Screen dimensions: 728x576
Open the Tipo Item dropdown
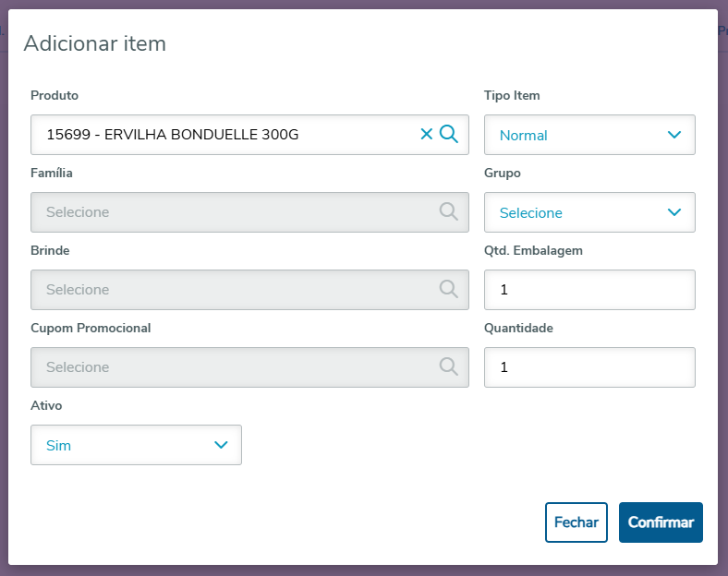588,135
